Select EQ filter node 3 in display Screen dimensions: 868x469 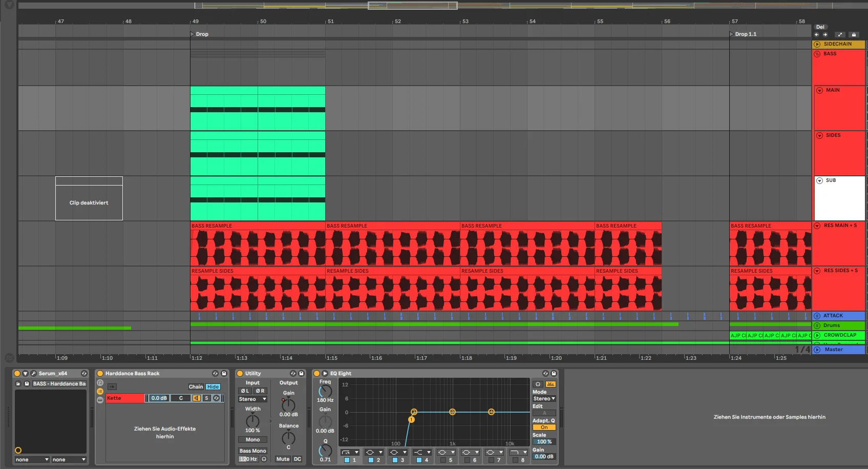452,412
